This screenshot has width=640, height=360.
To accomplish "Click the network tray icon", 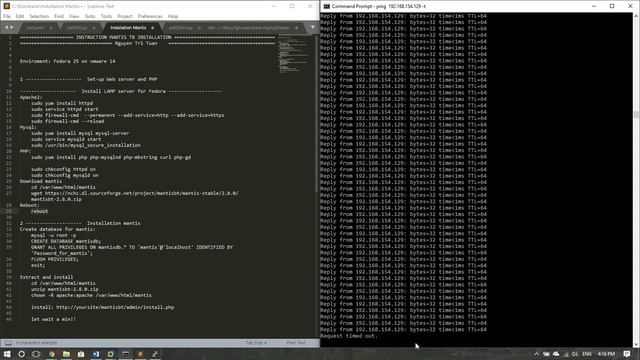I will pyautogui.click(x=566, y=354).
